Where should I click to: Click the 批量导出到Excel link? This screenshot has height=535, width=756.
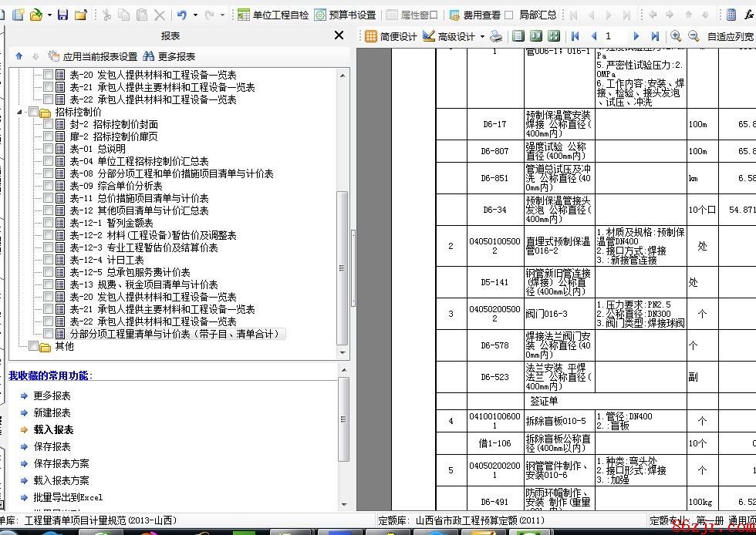(68, 497)
